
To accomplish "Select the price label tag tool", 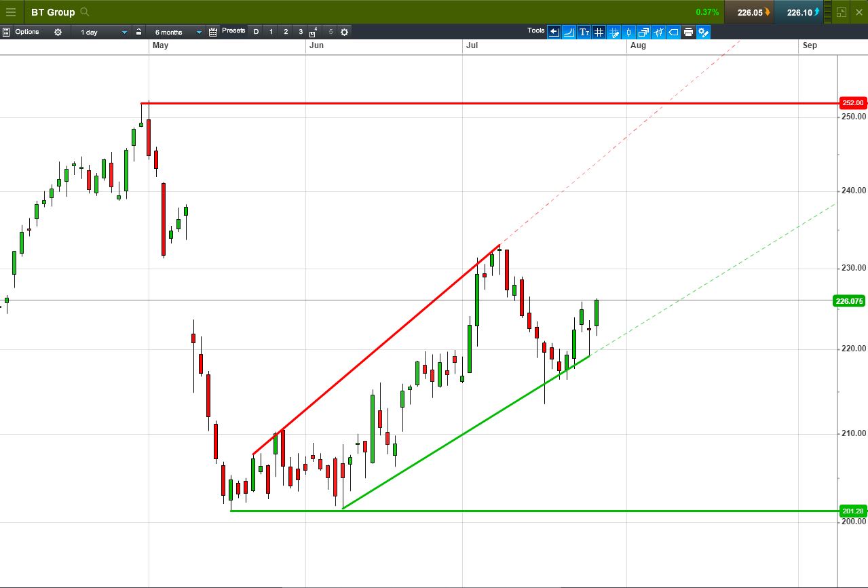I will click(x=673, y=32).
